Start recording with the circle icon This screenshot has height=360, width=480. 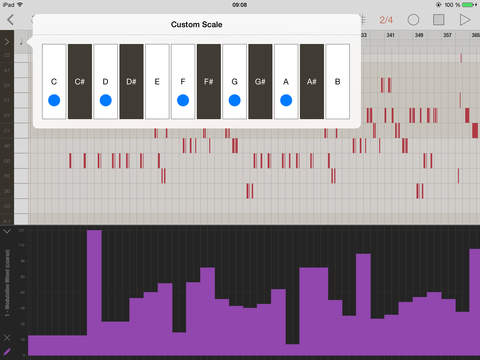click(x=413, y=20)
